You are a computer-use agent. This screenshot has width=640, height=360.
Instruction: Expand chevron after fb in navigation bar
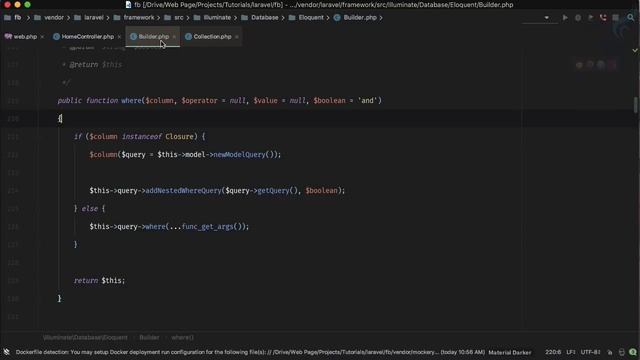pos(28,18)
